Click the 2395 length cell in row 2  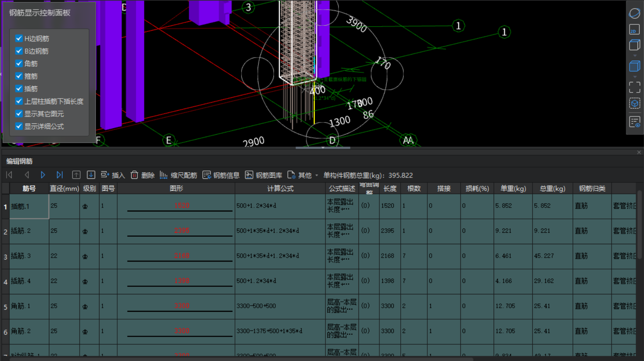pyautogui.click(x=391, y=231)
